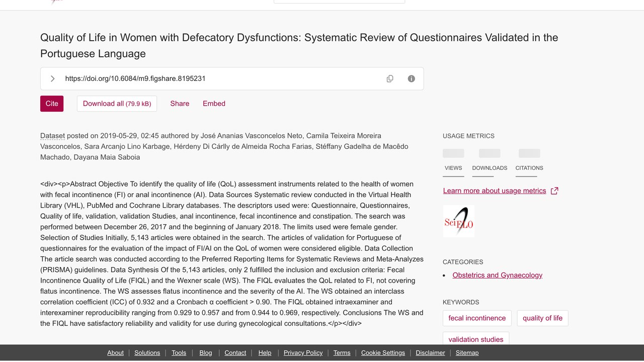Open the About footer link
The height and width of the screenshot is (362, 644).
point(115,353)
